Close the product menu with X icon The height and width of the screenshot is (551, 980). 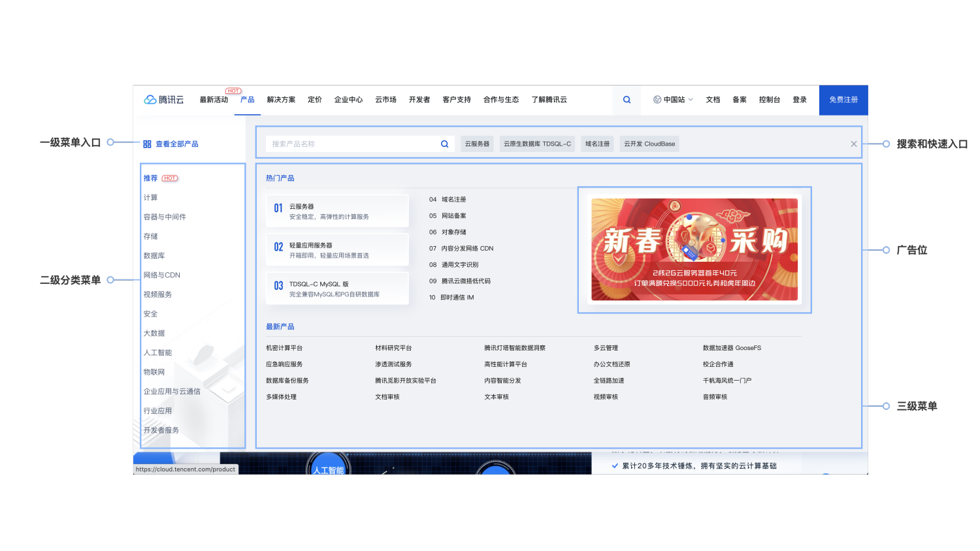853,144
